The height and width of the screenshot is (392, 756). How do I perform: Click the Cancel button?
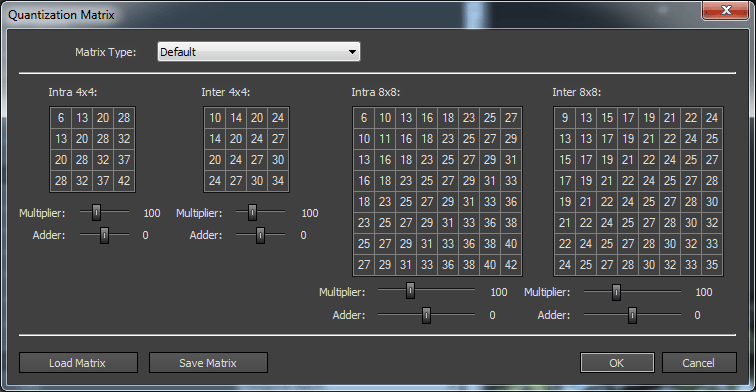[699, 363]
